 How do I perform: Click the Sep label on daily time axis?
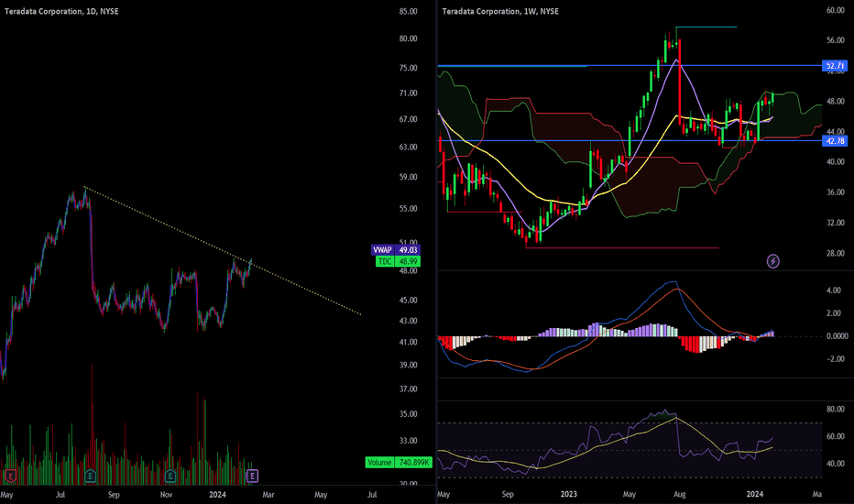114,495
